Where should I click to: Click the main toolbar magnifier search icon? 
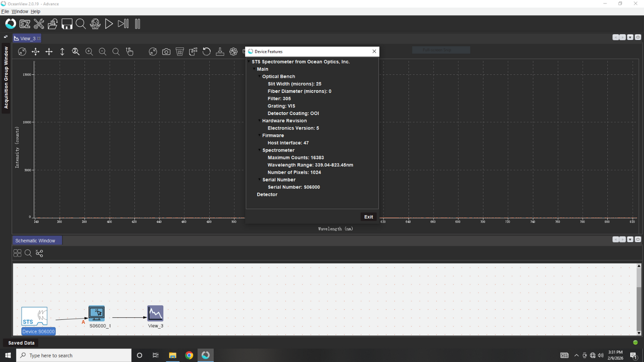tap(81, 24)
